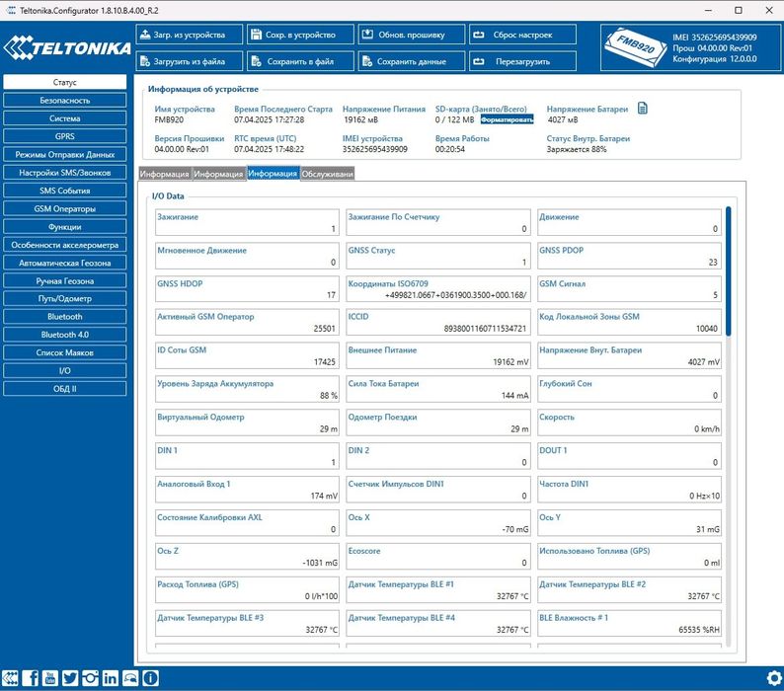Screen dimensions: 784x691
Task: Open the Facebook icon in footer
Action: [x=30, y=678]
